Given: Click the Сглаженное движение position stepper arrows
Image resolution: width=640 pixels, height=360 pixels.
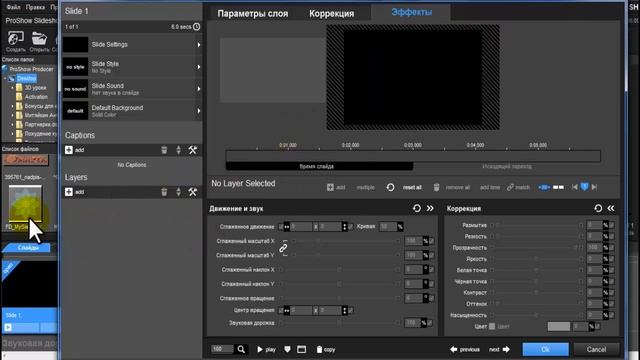Looking at the screenshot, I should 344,227.
